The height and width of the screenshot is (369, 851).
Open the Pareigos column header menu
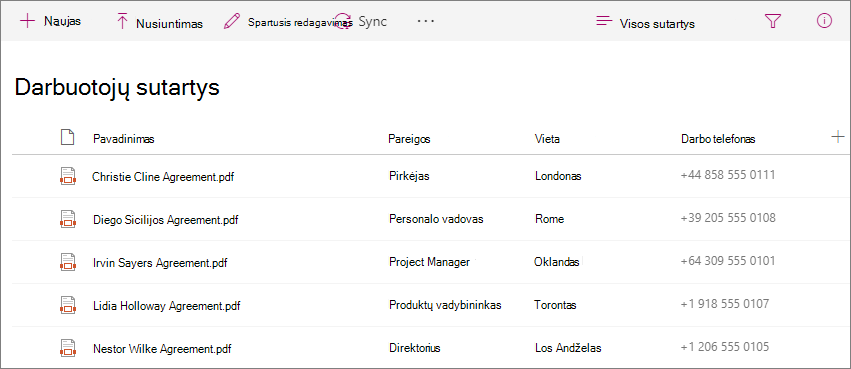[x=409, y=139]
